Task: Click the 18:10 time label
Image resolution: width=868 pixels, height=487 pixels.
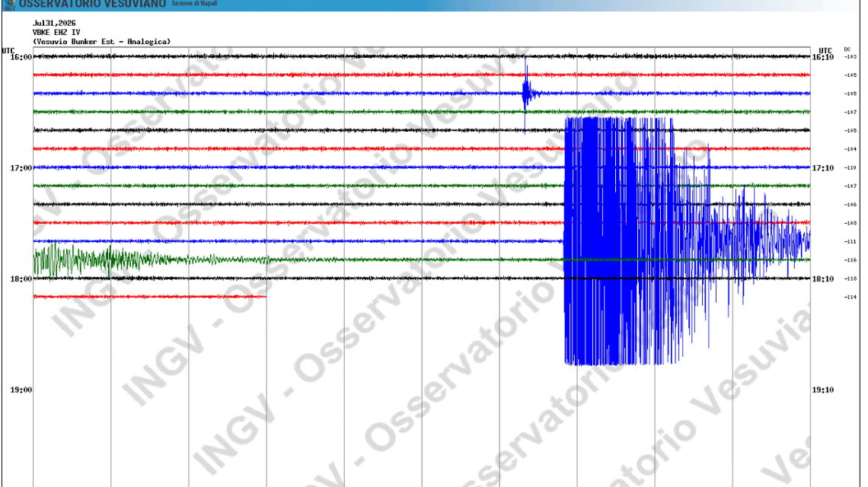Action: pyautogui.click(x=823, y=279)
